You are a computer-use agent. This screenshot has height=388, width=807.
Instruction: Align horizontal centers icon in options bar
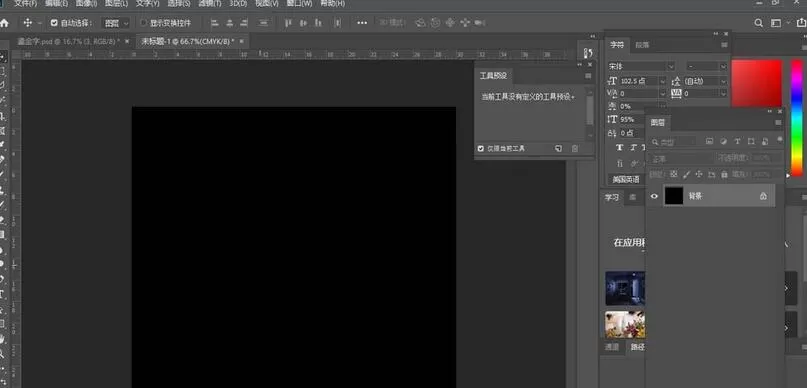[x=230, y=23]
